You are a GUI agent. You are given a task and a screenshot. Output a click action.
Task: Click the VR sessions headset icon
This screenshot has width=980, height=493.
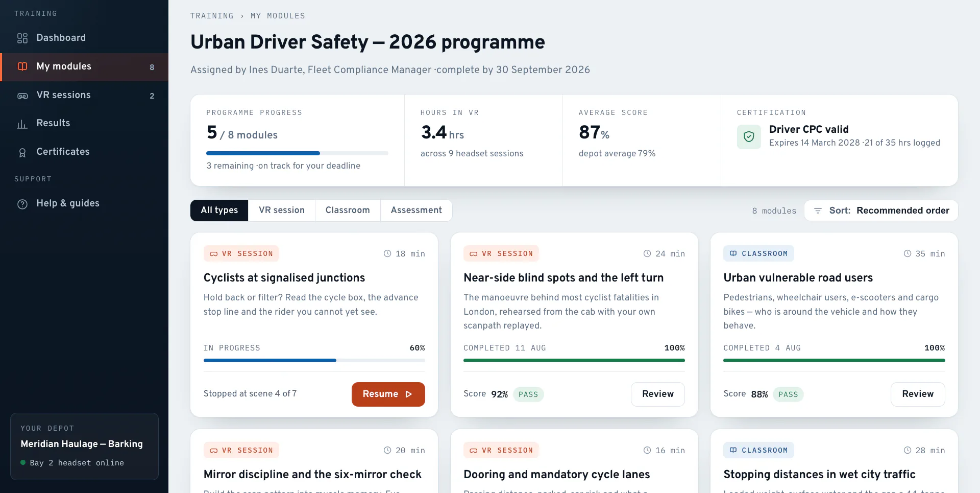pyautogui.click(x=22, y=96)
